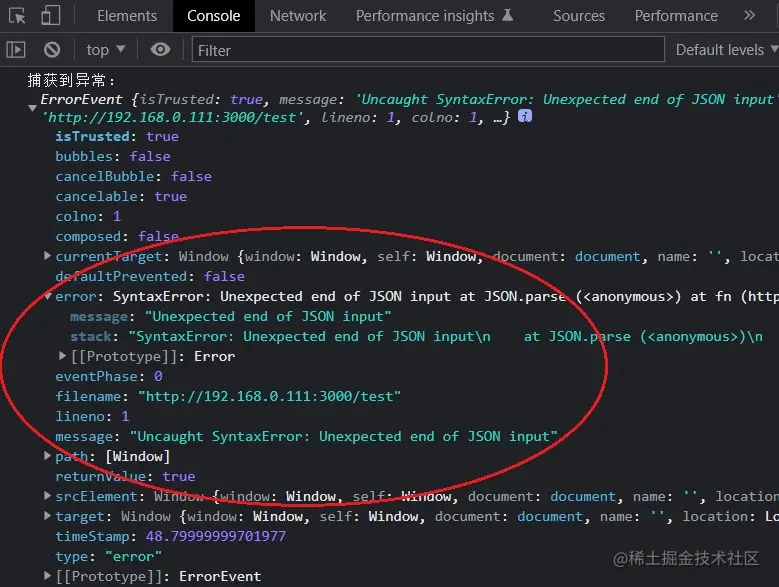Expand the [[Prototype]]: Error entry

(62, 356)
